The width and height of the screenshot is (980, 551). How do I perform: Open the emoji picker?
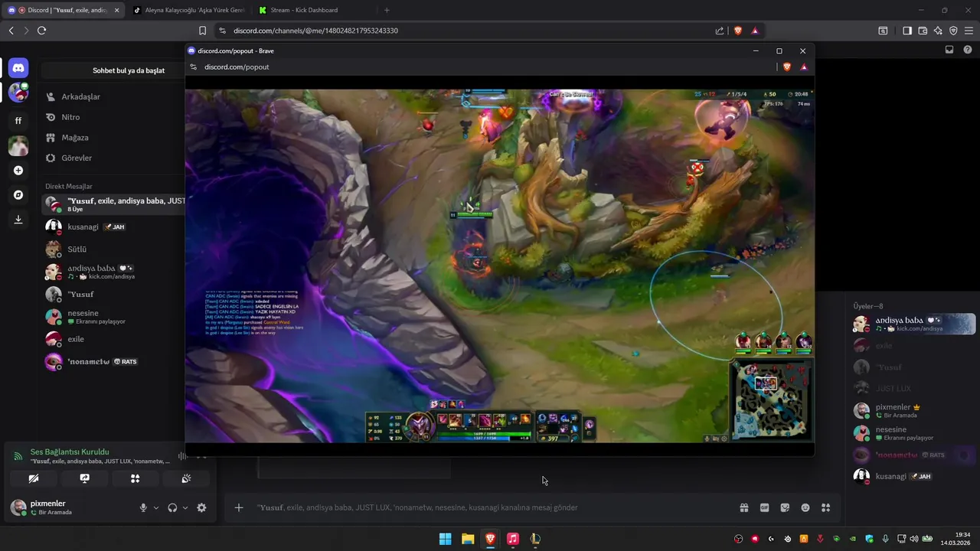805,507
